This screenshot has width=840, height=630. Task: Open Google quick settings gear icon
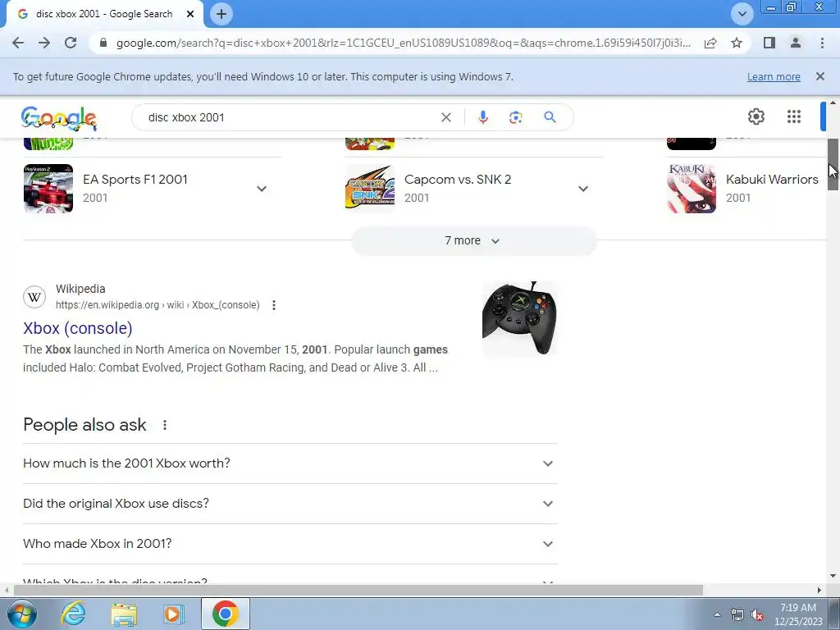point(756,116)
